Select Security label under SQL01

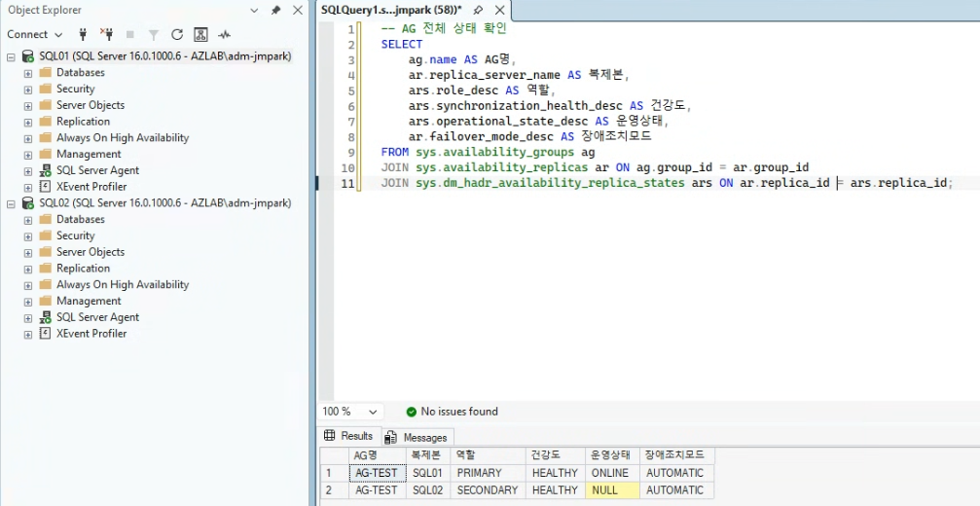76,89
